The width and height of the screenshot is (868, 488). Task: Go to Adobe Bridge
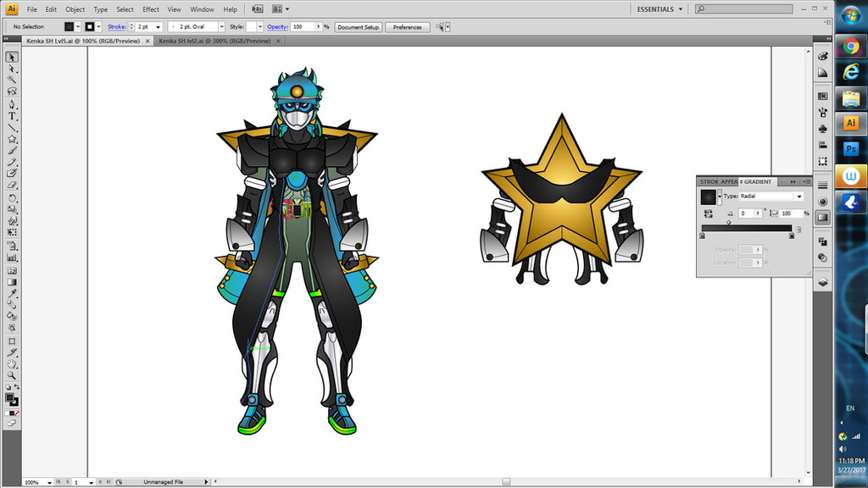(x=258, y=9)
